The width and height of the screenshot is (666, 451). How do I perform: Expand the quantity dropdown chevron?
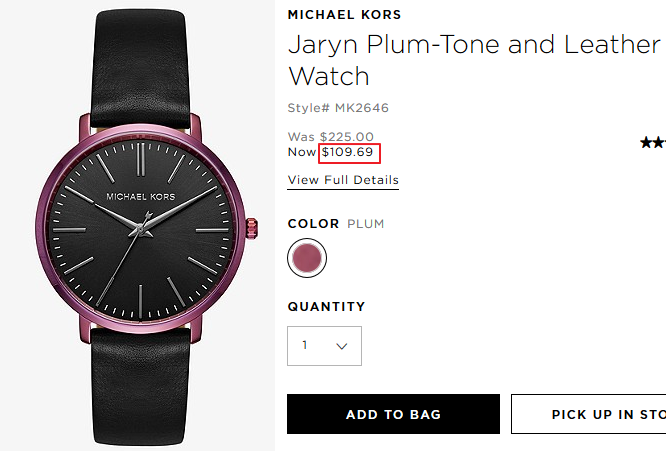click(x=342, y=346)
